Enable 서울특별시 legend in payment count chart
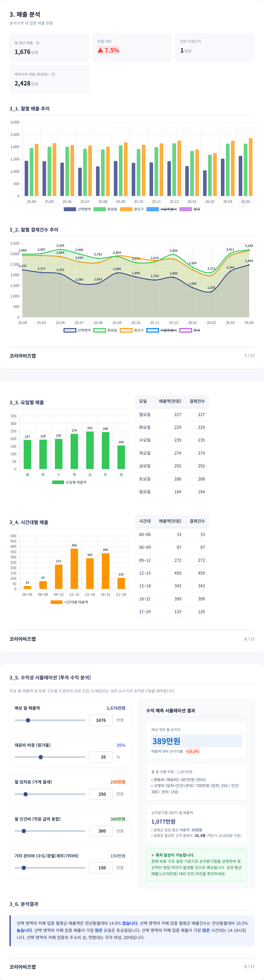Screen dimensions: 264x980 [162, 330]
